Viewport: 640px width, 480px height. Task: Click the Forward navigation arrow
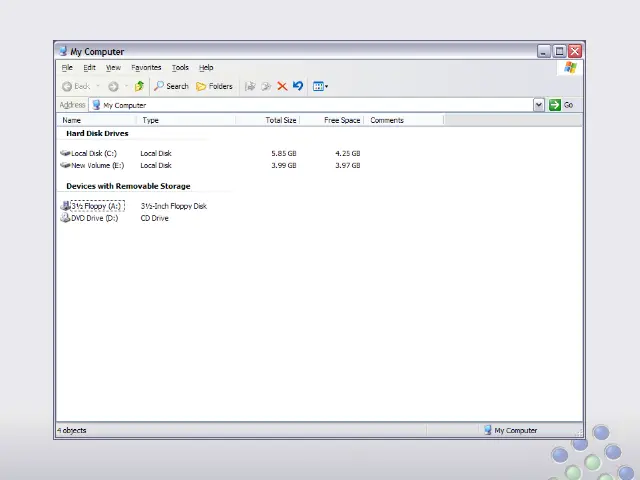(113, 86)
